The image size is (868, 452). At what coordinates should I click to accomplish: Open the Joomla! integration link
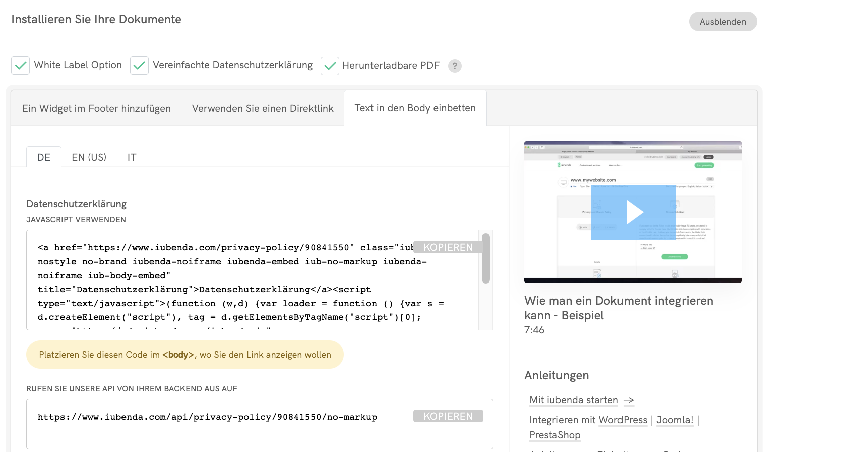674,420
